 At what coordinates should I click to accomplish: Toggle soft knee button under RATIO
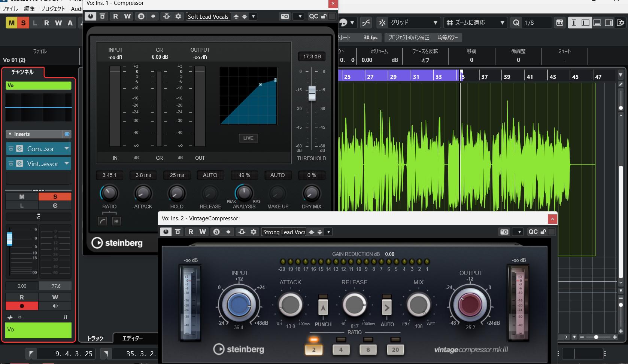click(x=103, y=221)
